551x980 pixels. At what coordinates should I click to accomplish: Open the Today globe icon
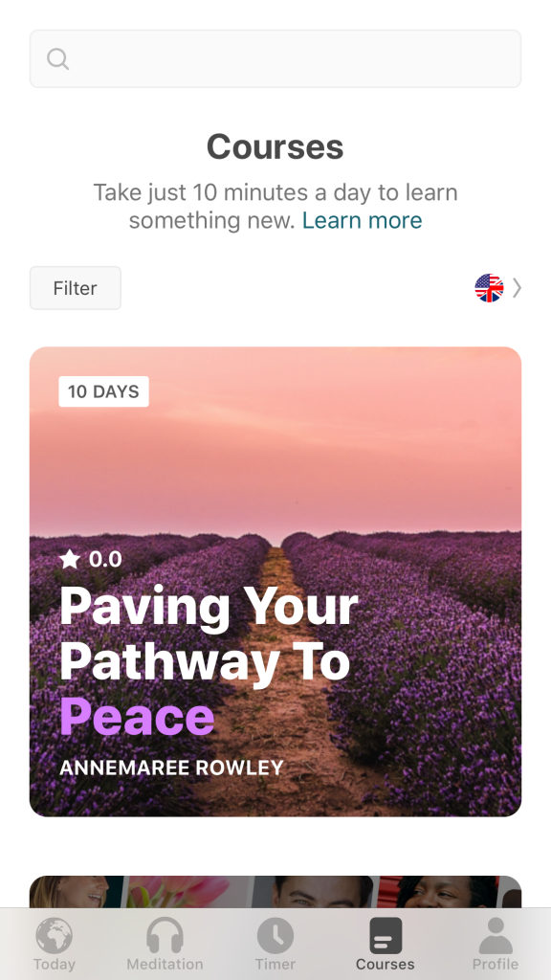[55, 936]
